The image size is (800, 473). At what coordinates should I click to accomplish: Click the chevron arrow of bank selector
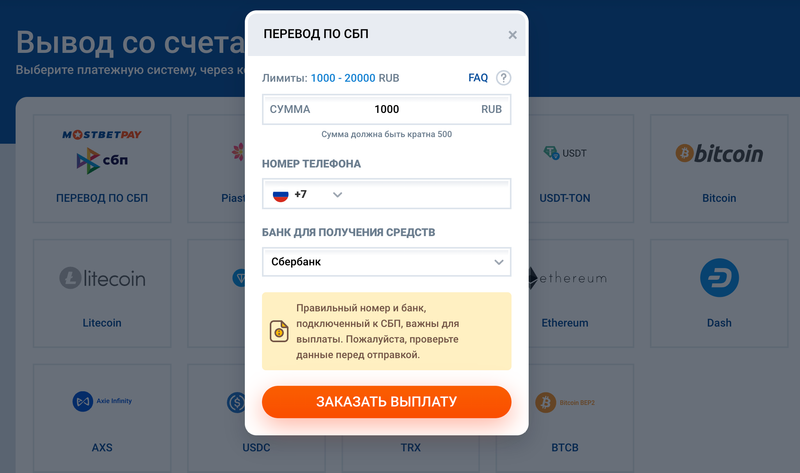(499, 262)
